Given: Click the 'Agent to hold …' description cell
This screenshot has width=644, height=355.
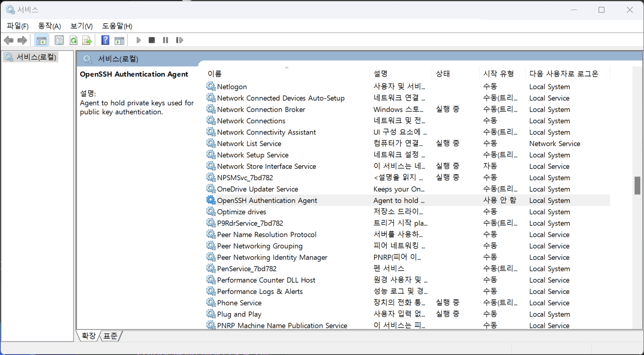Looking at the screenshot, I should [399, 200].
